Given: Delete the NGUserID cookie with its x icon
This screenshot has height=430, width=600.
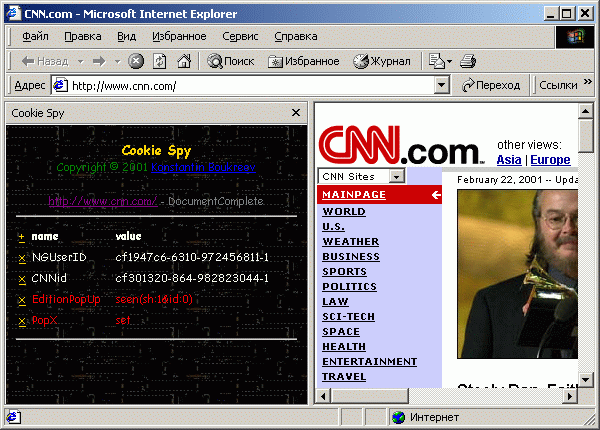Looking at the screenshot, I should click(x=22, y=259).
